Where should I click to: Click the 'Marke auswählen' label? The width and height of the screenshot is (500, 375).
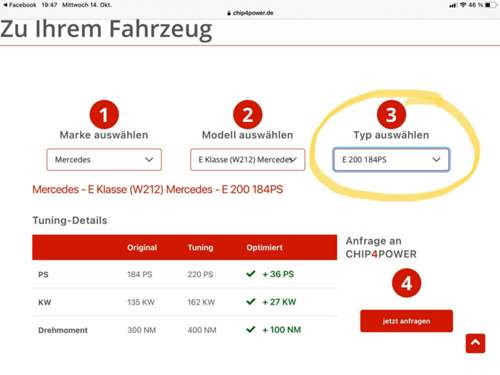click(104, 135)
